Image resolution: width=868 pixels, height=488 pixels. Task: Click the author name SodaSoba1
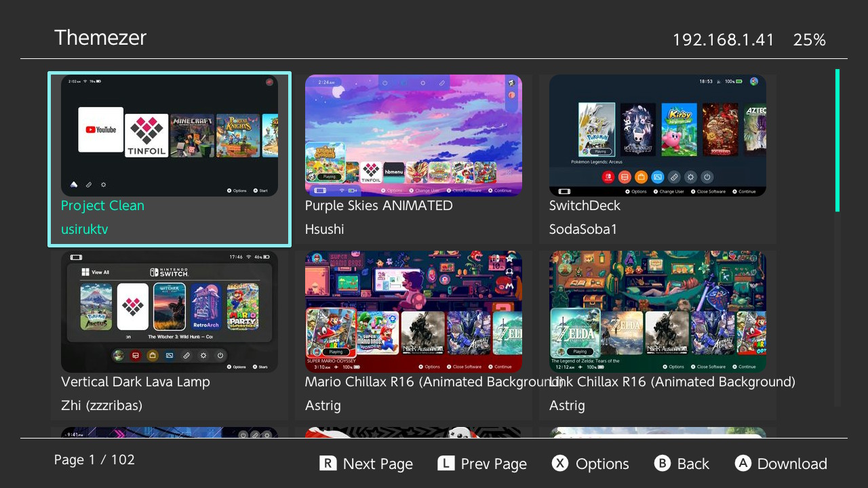pyautogui.click(x=583, y=229)
